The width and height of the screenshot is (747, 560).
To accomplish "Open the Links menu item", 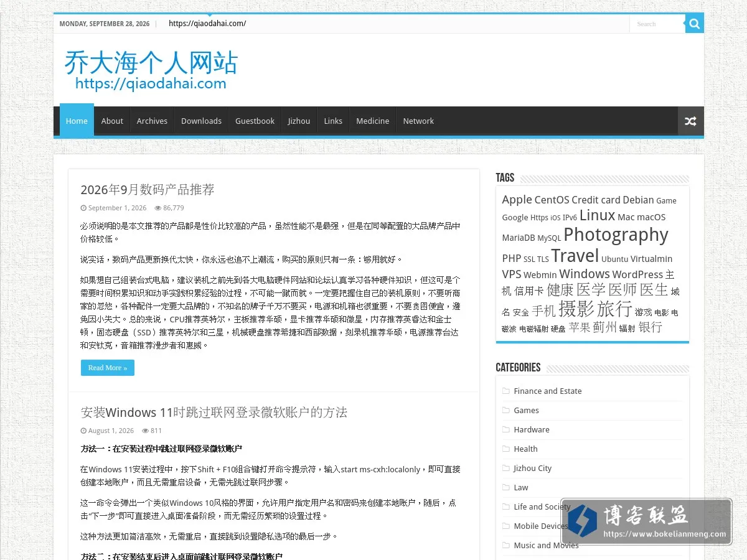I will point(333,121).
